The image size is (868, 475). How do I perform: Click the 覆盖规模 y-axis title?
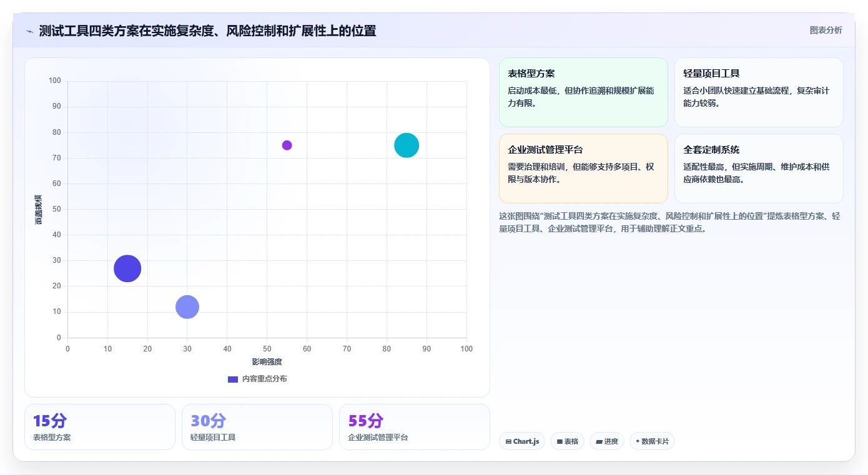(39, 210)
